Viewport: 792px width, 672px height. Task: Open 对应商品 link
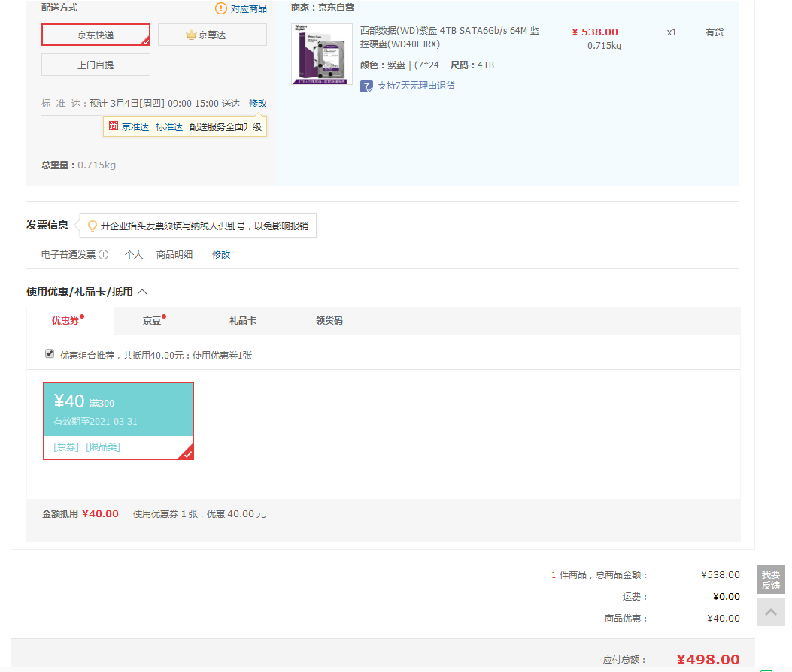248,8
